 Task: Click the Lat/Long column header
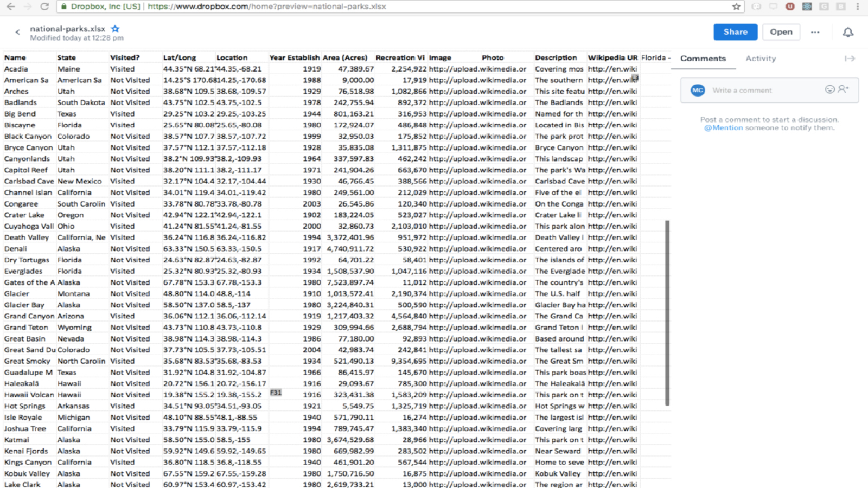[x=180, y=57]
